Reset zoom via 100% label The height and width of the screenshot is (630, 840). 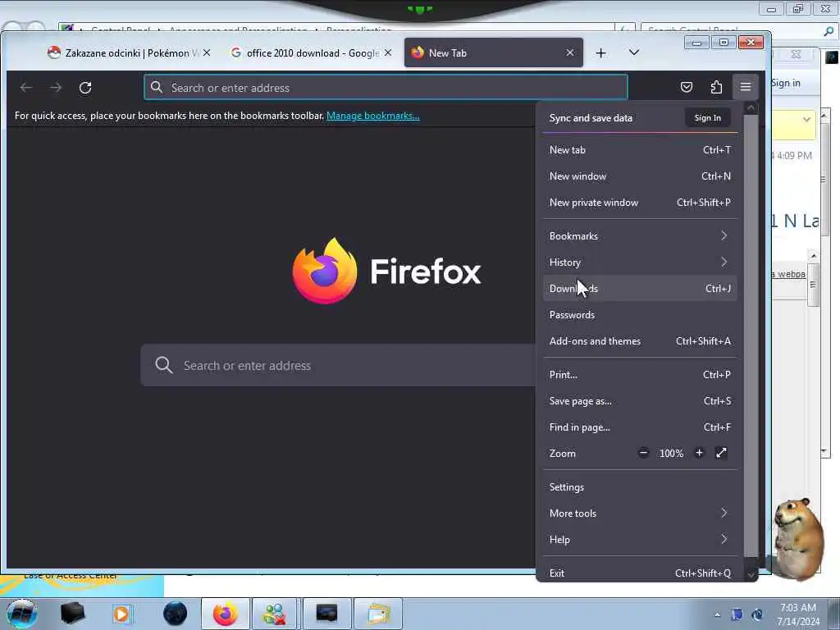[x=671, y=453]
